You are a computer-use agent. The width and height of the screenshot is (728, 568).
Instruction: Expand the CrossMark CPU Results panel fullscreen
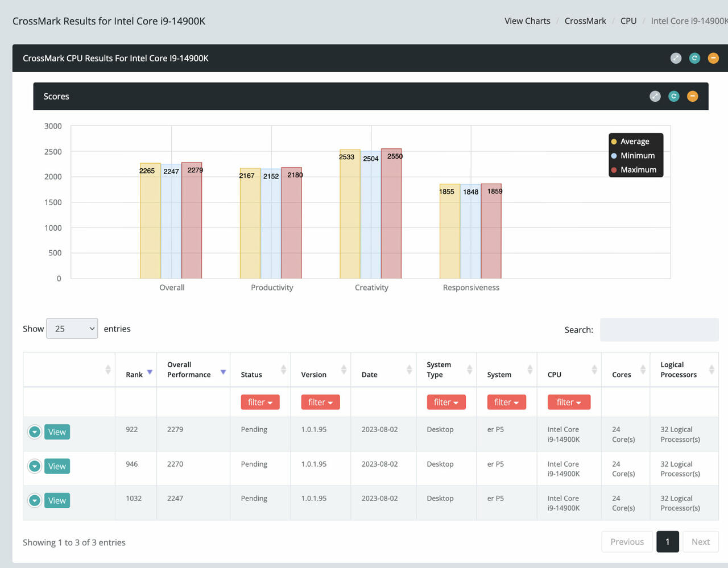pyautogui.click(x=676, y=58)
